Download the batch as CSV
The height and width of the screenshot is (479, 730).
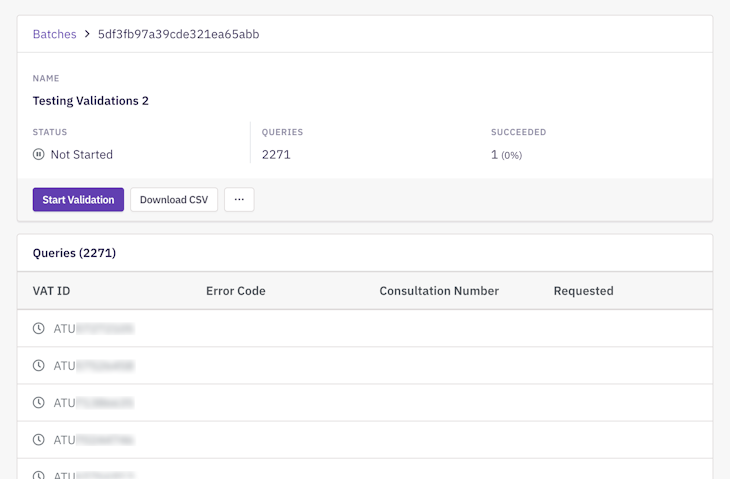coord(174,200)
